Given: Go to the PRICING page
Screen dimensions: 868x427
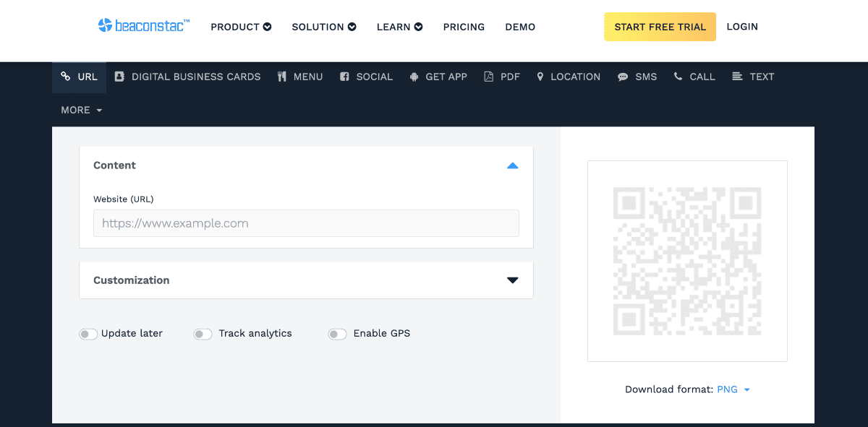Looking at the screenshot, I should [x=464, y=27].
